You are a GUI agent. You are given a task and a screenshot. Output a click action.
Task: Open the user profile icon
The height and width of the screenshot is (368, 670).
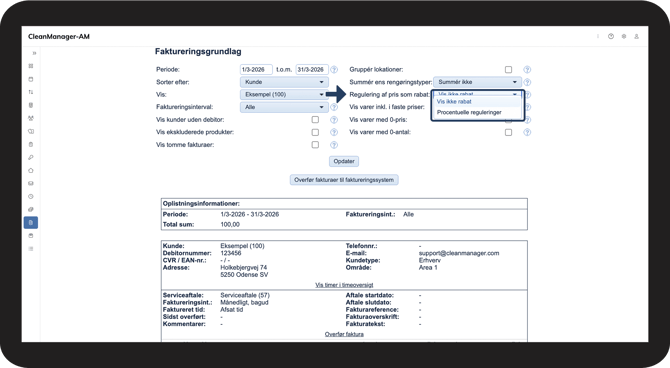636,36
